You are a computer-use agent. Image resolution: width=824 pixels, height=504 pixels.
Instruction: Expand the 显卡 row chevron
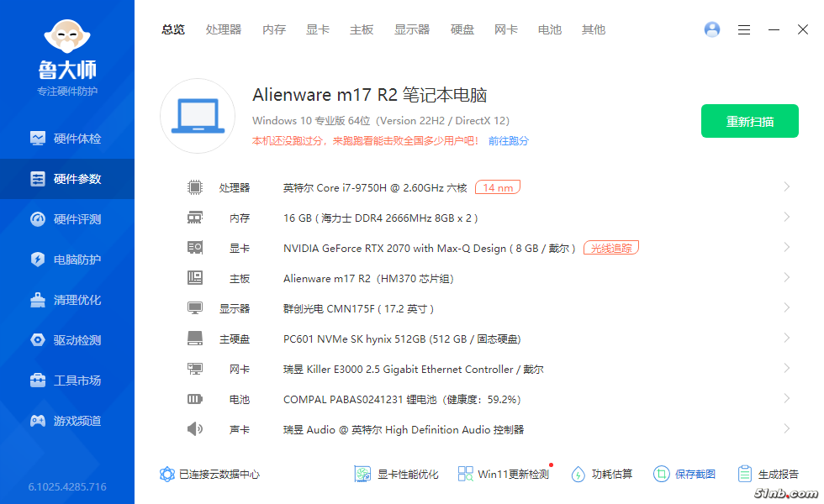[787, 247]
